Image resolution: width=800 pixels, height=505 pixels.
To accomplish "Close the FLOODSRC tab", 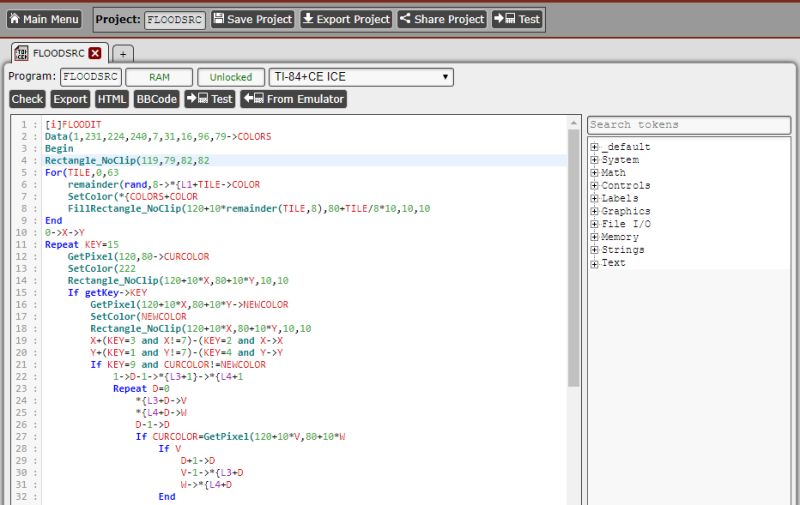I will click(x=95, y=53).
